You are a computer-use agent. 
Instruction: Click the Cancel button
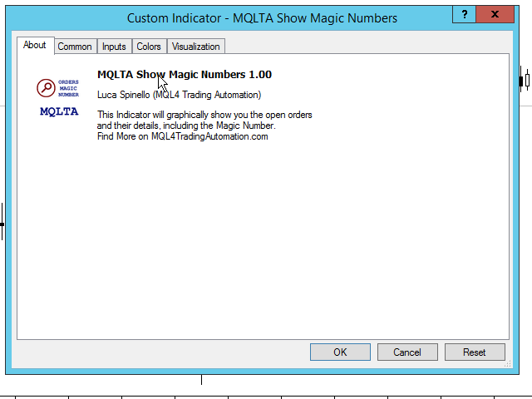(407, 352)
